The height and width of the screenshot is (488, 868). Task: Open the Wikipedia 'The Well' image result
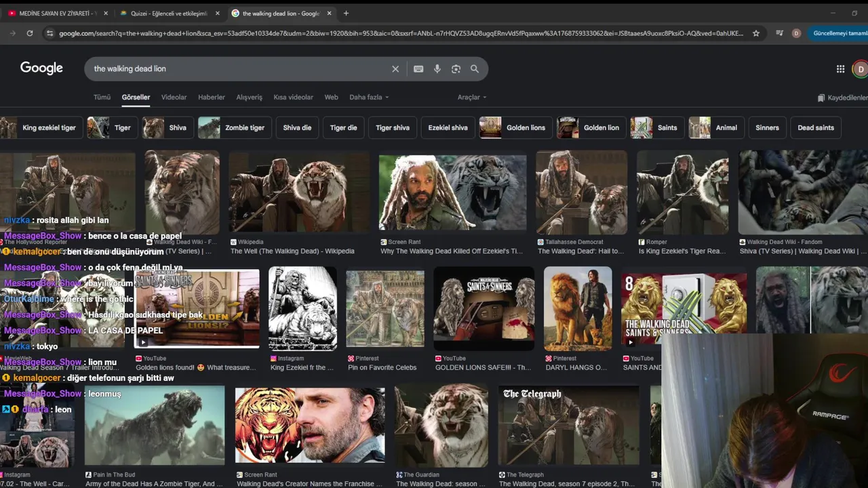[299, 192]
